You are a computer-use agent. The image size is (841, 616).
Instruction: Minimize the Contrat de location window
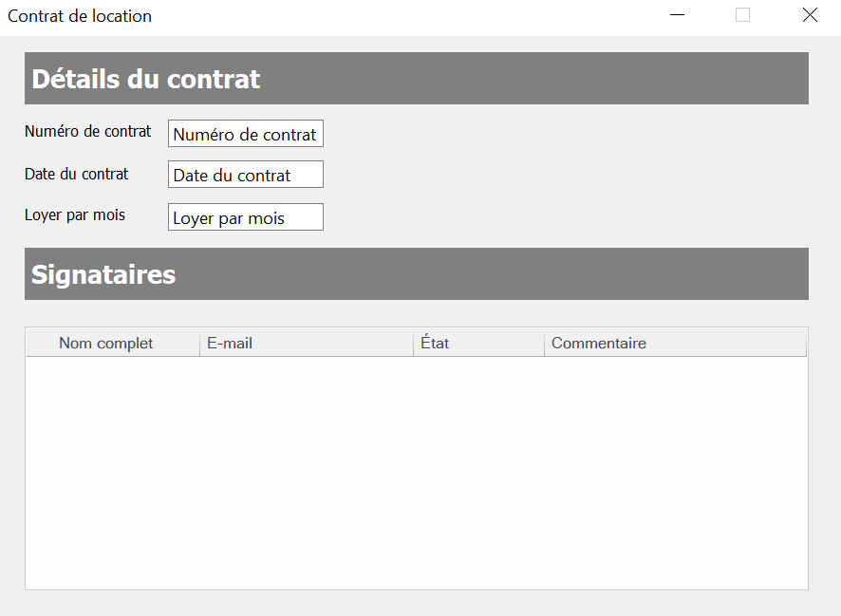(677, 15)
